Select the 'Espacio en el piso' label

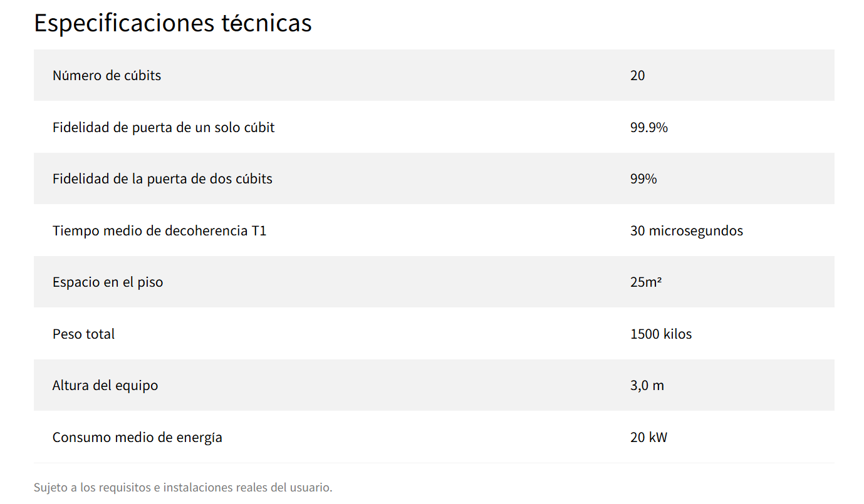[x=108, y=282]
